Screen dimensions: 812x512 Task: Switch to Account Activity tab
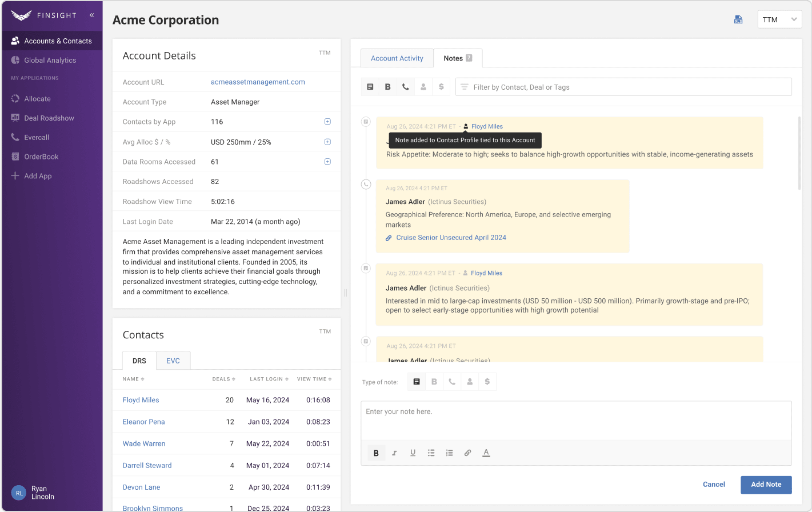(397, 58)
